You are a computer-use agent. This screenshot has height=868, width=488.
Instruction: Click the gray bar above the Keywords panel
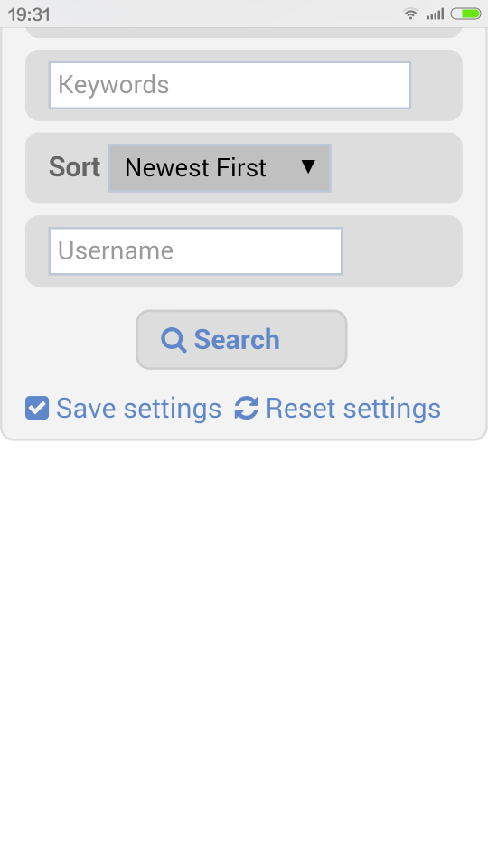point(244,33)
